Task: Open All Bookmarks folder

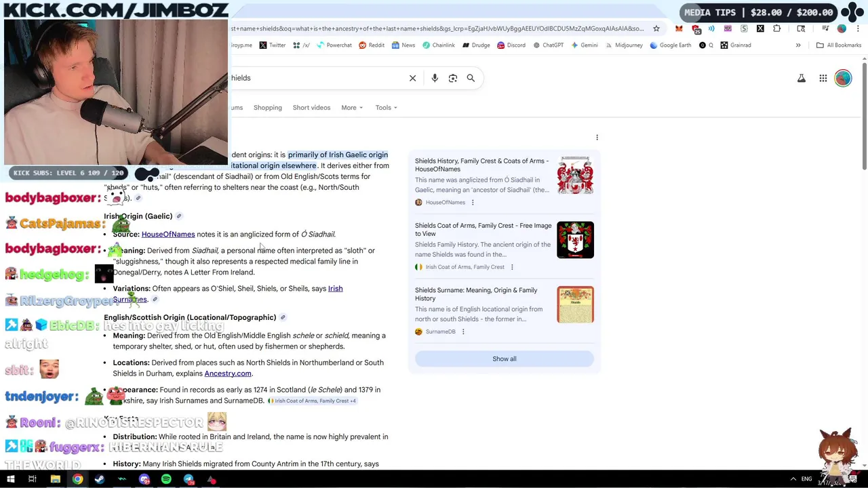Action: point(839,45)
